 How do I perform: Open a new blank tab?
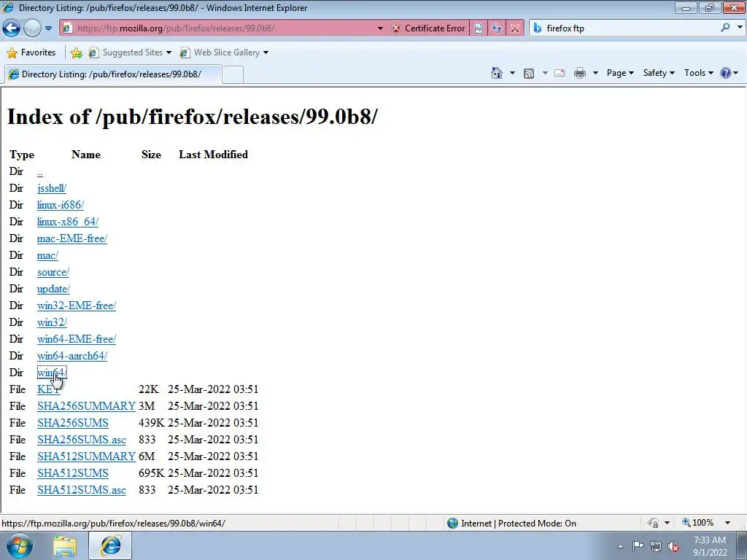(x=233, y=75)
